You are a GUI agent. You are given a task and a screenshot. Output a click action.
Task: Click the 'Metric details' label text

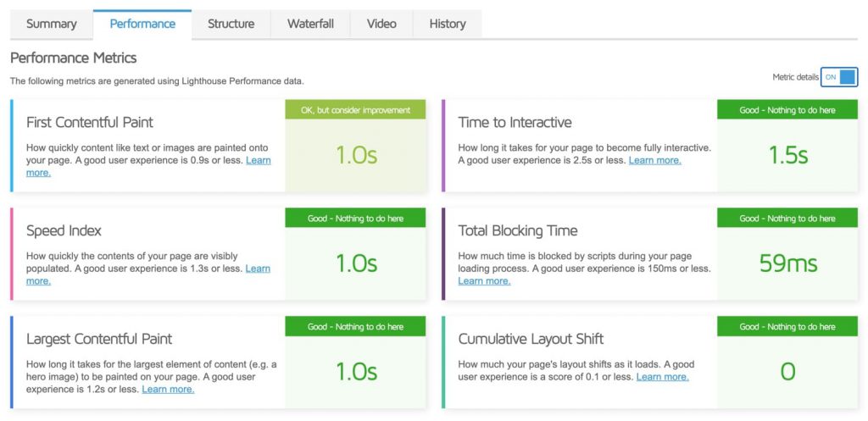pyautogui.click(x=795, y=77)
